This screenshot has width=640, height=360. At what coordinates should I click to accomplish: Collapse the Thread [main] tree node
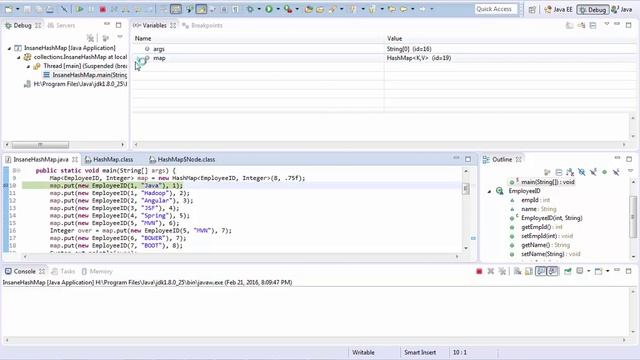(28, 66)
